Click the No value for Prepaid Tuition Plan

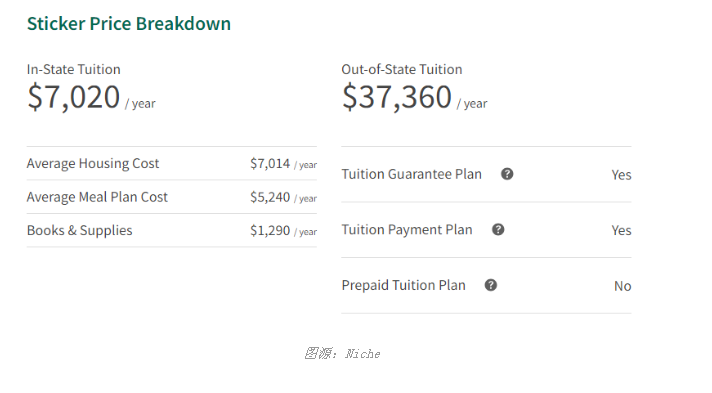click(623, 286)
